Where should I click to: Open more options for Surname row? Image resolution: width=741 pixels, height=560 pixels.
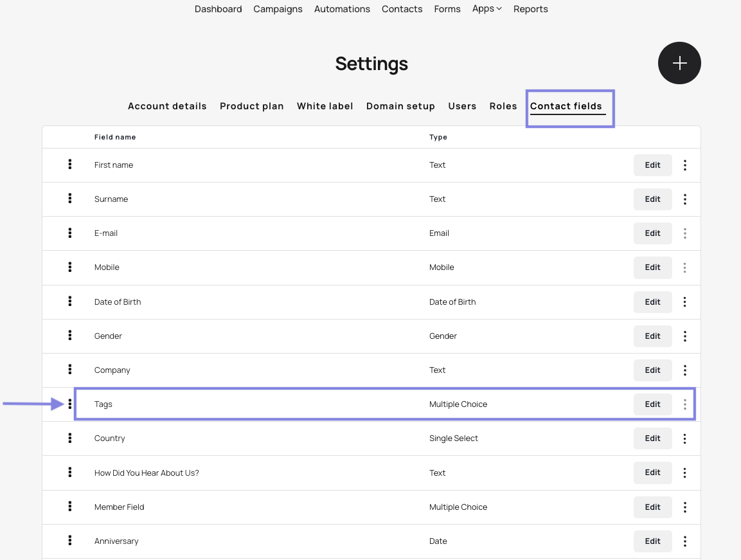pyautogui.click(x=685, y=199)
